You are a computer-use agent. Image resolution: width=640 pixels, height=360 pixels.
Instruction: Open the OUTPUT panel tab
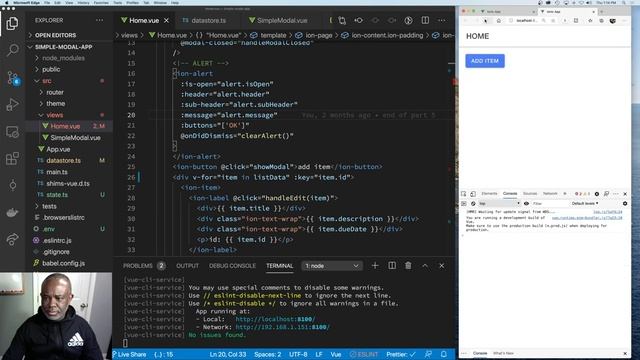click(x=187, y=266)
